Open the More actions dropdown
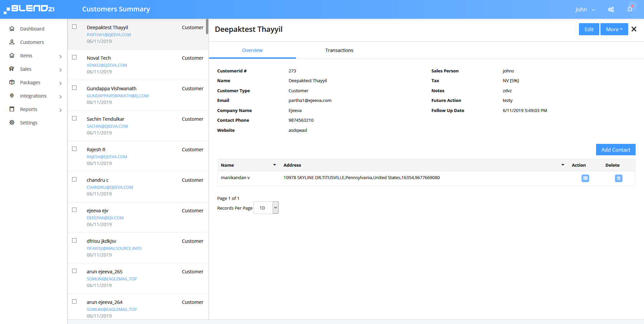This screenshot has height=324, width=644. click(614, 29)
